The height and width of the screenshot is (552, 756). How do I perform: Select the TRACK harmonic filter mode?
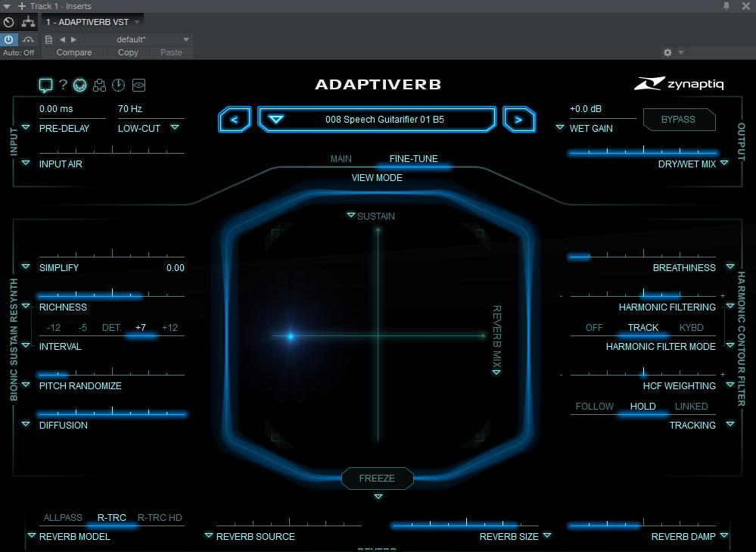pyautogui.click(x=643, y=328)
